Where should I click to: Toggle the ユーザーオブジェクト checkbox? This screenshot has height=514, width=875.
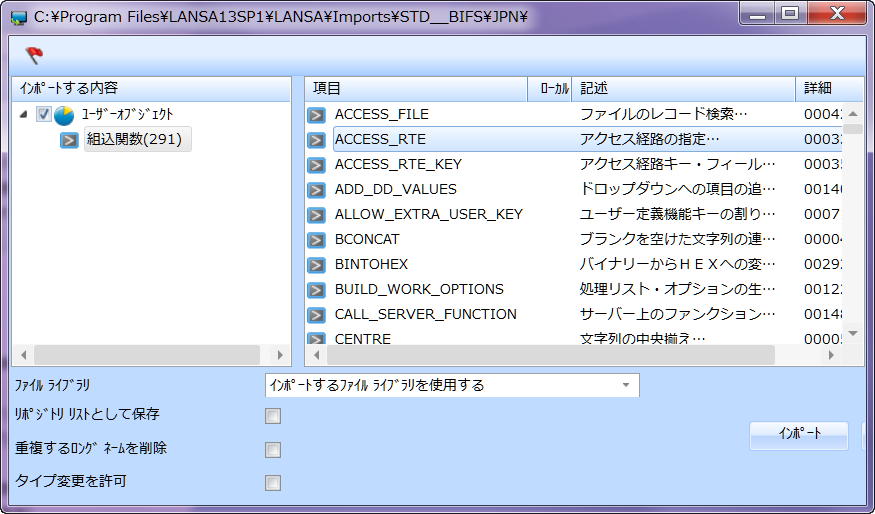44,114
